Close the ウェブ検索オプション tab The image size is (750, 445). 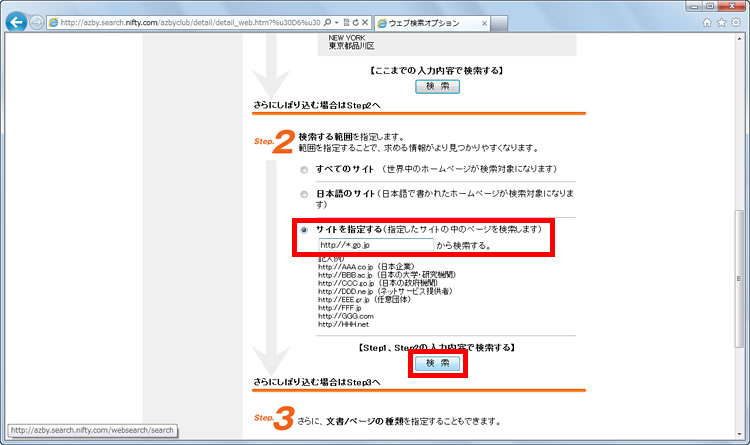484,23
